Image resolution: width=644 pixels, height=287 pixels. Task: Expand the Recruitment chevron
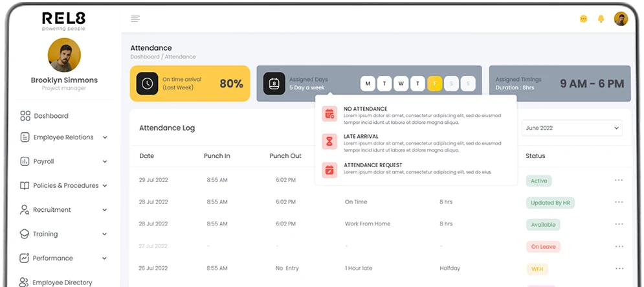(x=105, y=210)
